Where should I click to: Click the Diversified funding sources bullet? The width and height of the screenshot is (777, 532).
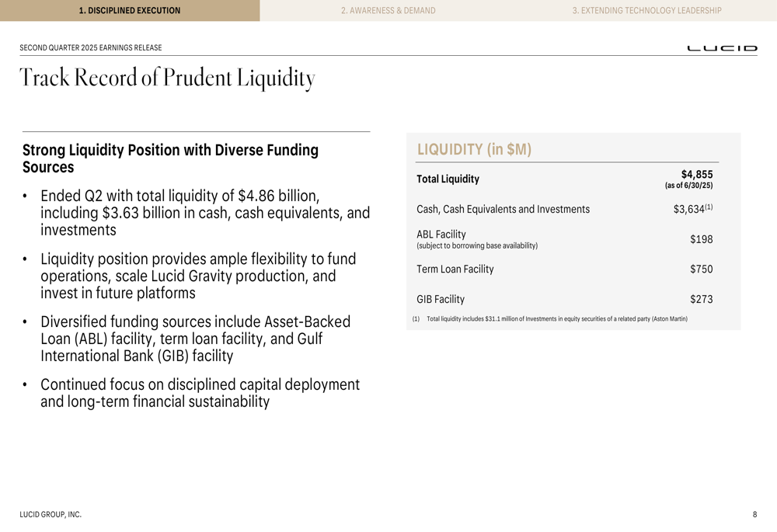coord(195,339)
